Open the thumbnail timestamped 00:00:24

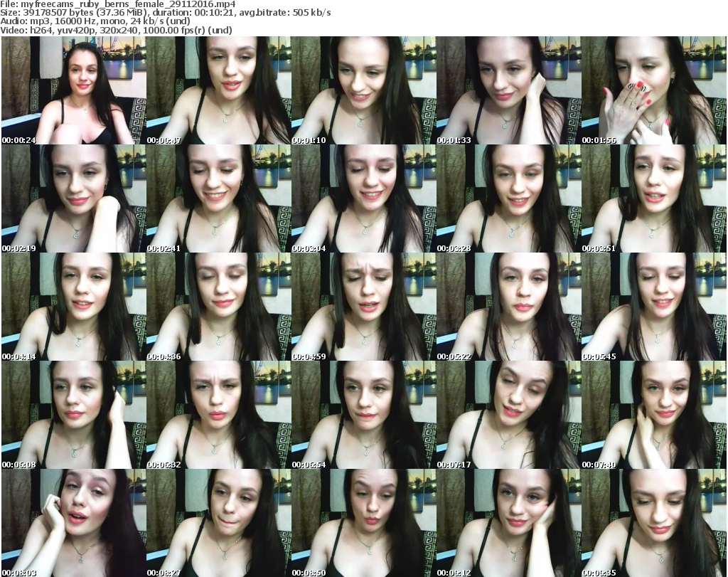coord(73,90)
